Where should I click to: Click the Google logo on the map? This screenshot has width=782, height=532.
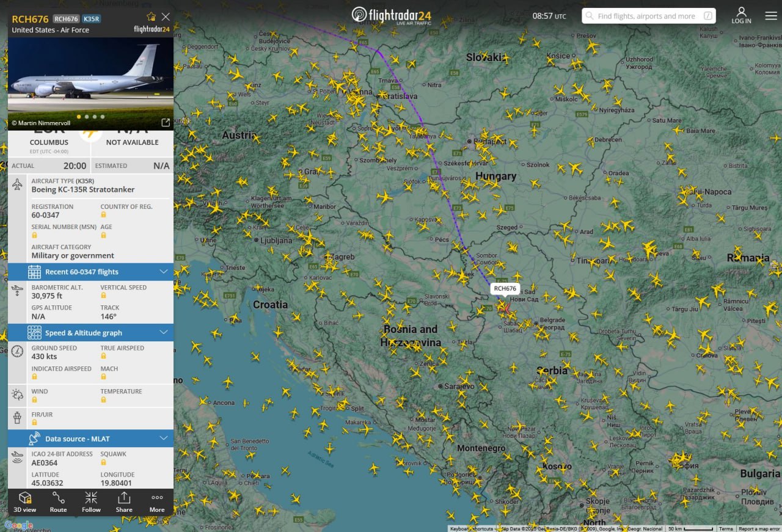18,525
